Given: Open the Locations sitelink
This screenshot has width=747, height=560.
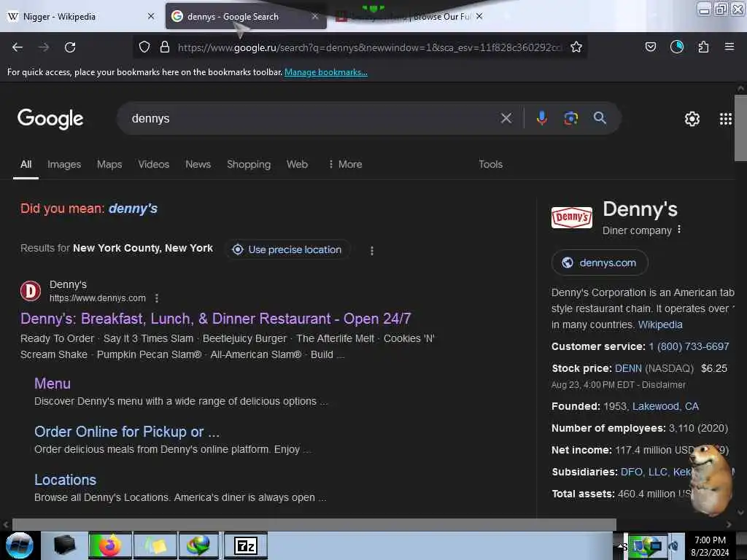Looking at the screenshot, I should pos(65,480).
